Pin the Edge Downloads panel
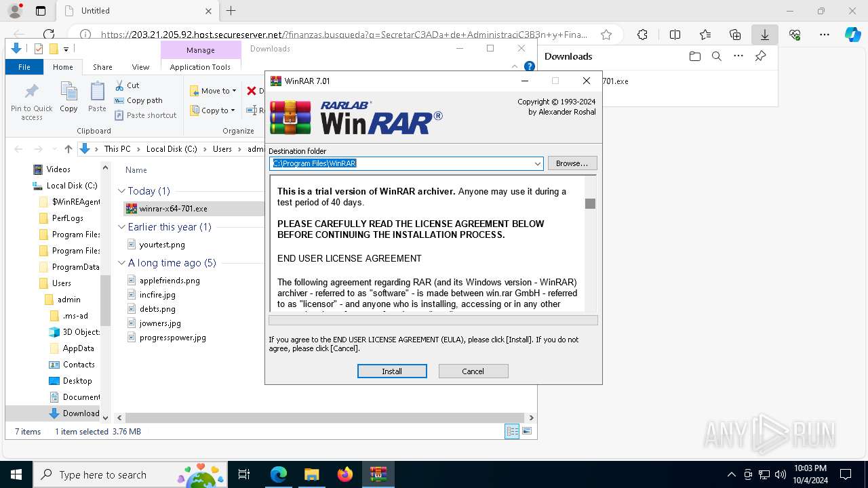The width and height of the screenshot is (868, 488). (x=760, y=56)
